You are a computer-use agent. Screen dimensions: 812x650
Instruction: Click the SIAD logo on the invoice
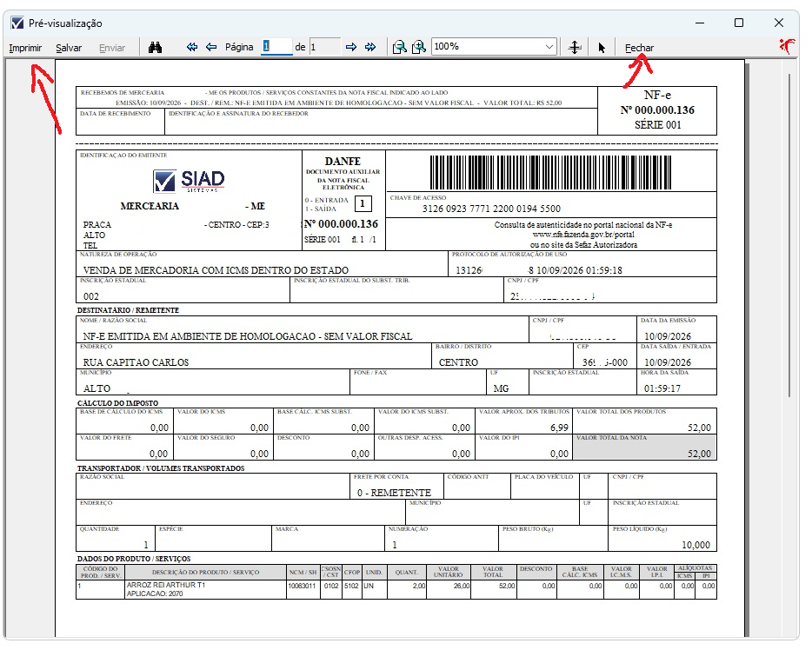(x=189, y=181)
